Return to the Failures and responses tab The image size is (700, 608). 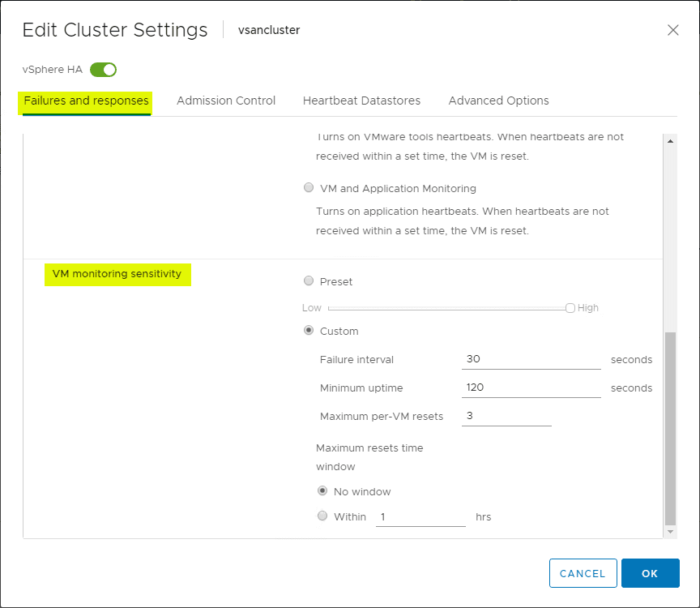tap(84, 101)
